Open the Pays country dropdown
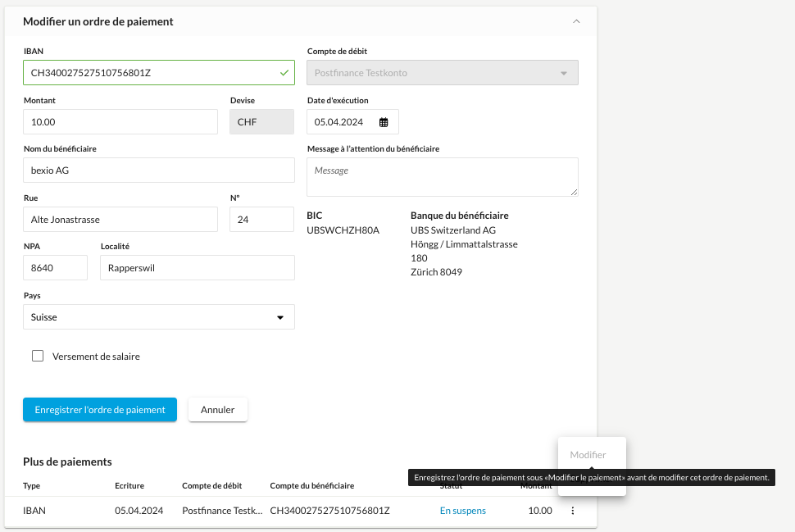 pyautogui.click(x=159, y=317)
